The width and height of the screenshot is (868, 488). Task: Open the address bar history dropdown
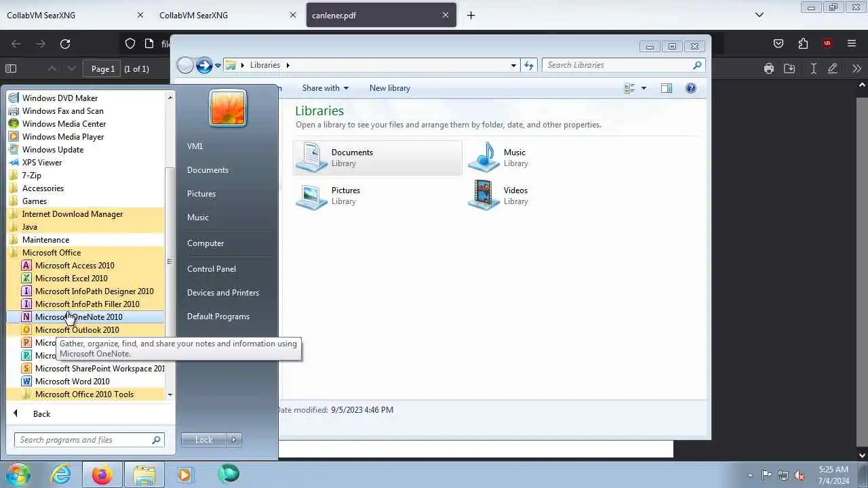[x=513, y=65]
